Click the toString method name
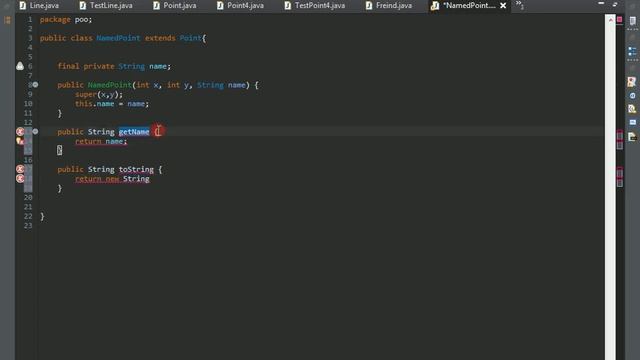Image resolution: width=640 pixels, height=360 pixels. pyautogui.click(x=136, y=169)
